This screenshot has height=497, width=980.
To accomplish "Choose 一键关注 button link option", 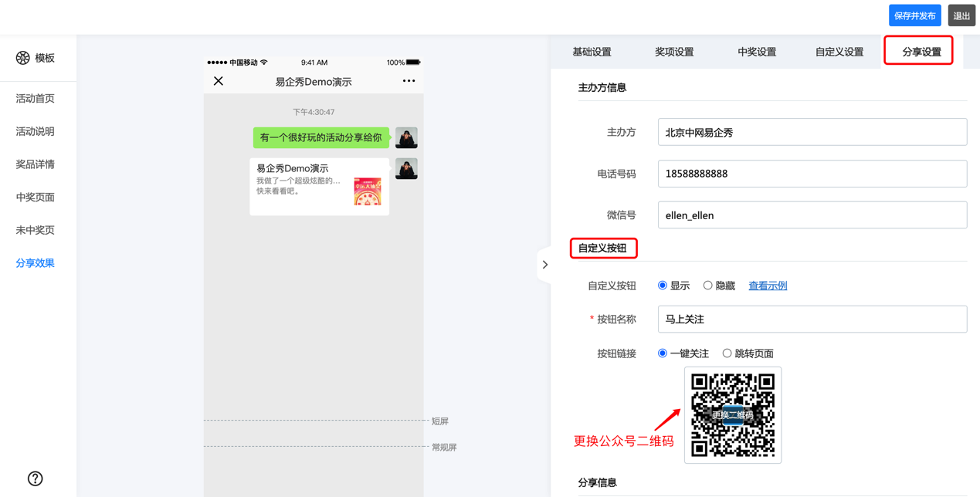I will (663, 353).
